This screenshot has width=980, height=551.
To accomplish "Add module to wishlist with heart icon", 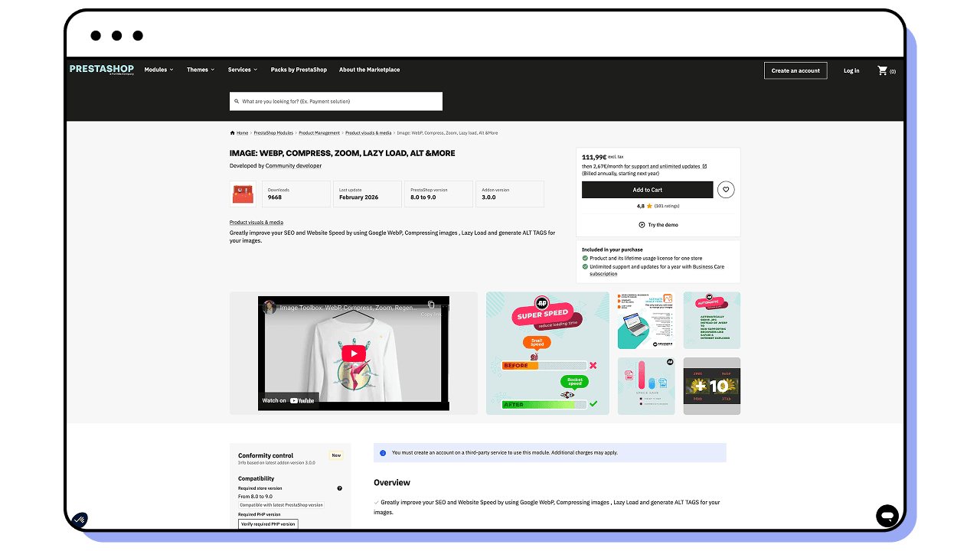I will coord(726,190).
